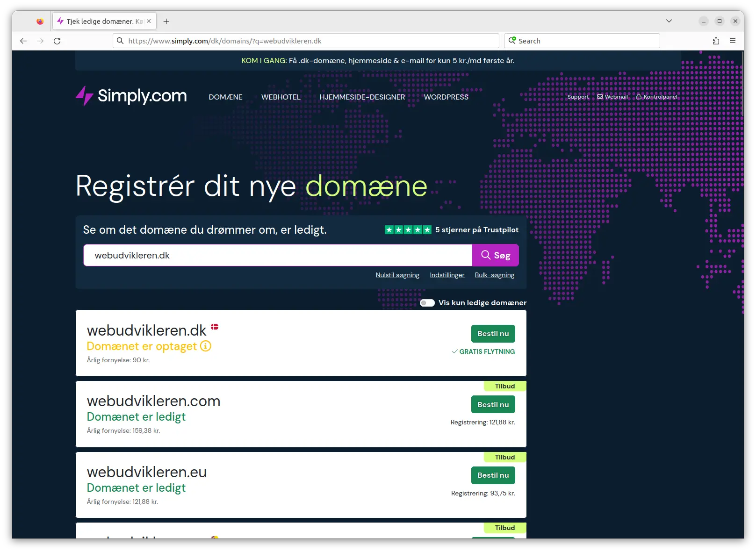Click the Simply.com lightning bolt logo

tap(85, 96)
